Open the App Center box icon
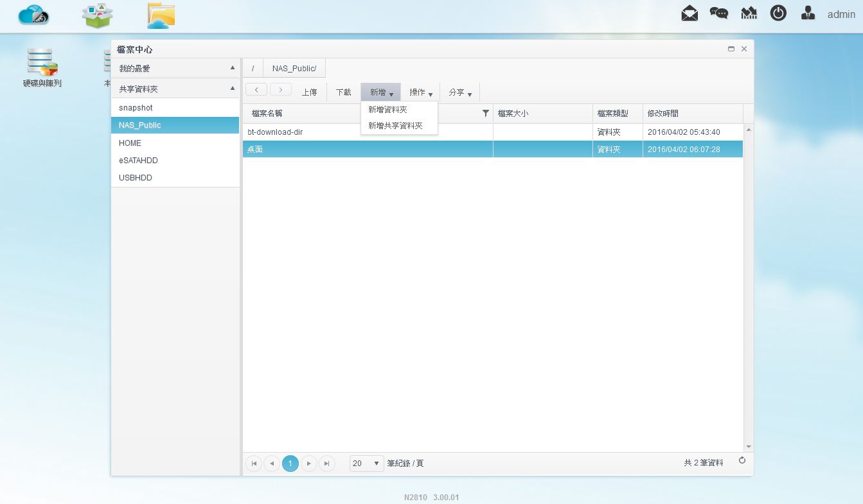The image size is (863, 504). (x=98, y=15)
